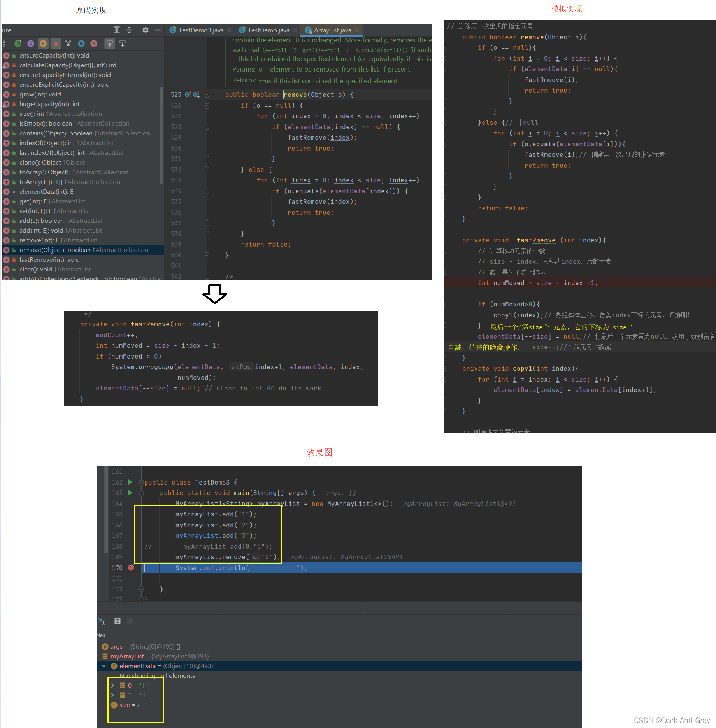Toggle sort alphabetically in Structure toolbar
This screenshot has width=716, height=728.
[x=4, y=44]
